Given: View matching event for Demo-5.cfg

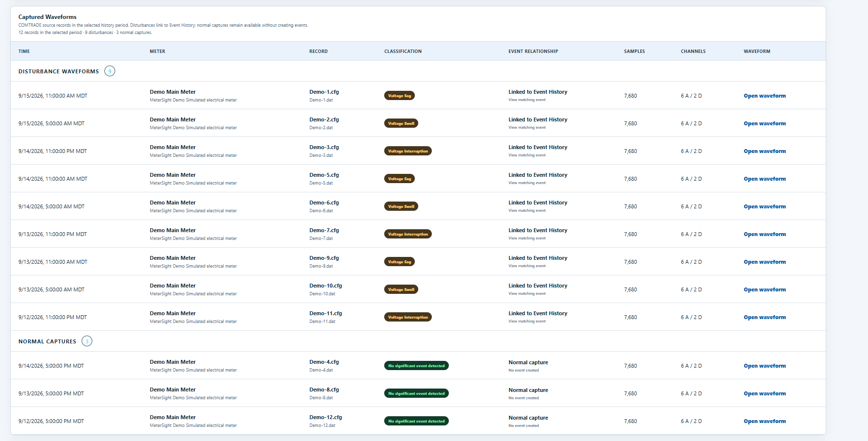Looking at the screenshot, I should 527,183.
